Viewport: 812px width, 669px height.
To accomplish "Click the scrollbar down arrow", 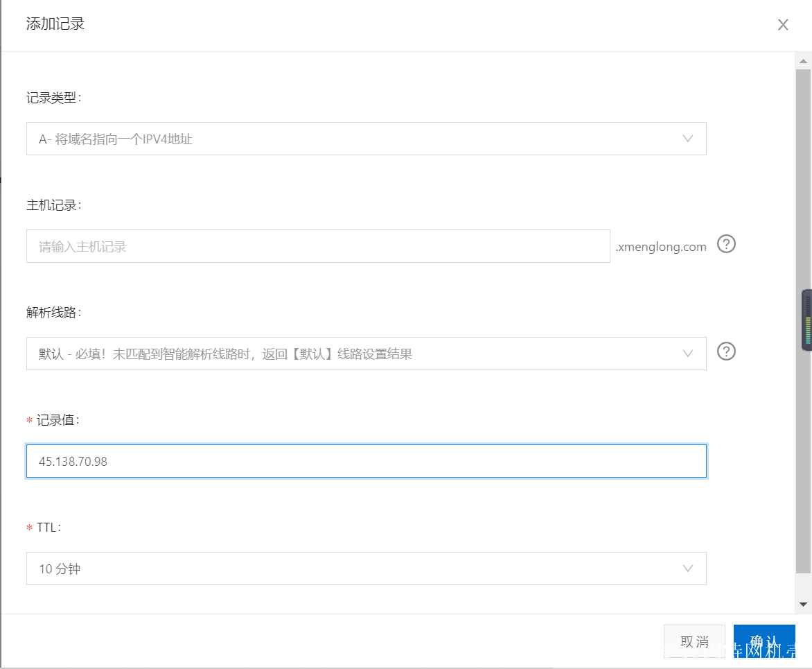I will tap(803, 605).
